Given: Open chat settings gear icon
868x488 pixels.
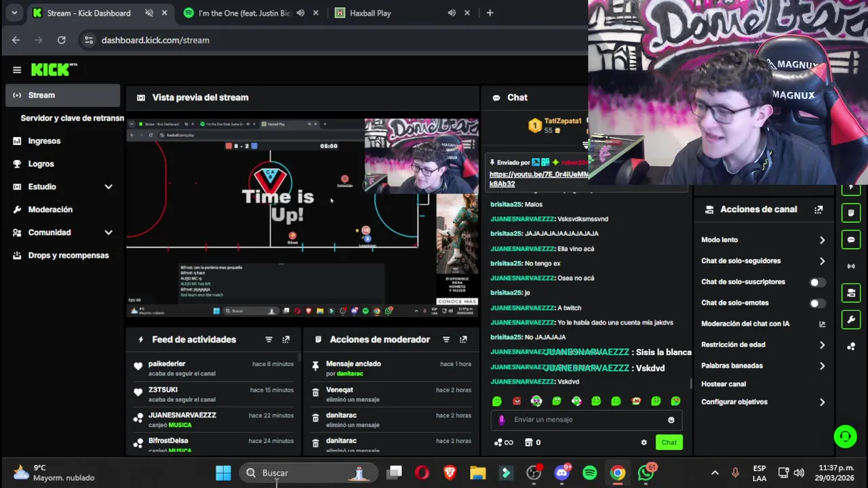Looking at the screenshot, I should tap(644, 443).
